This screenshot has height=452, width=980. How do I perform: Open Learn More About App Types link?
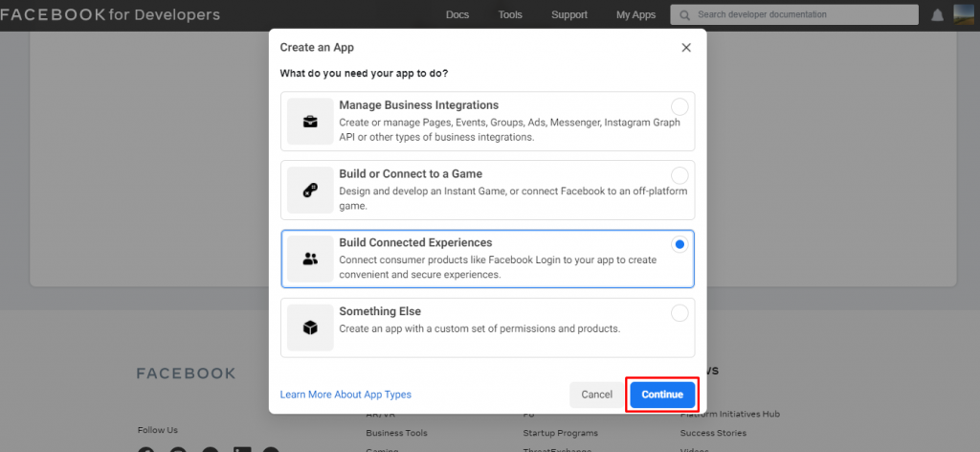click(345, 395)
